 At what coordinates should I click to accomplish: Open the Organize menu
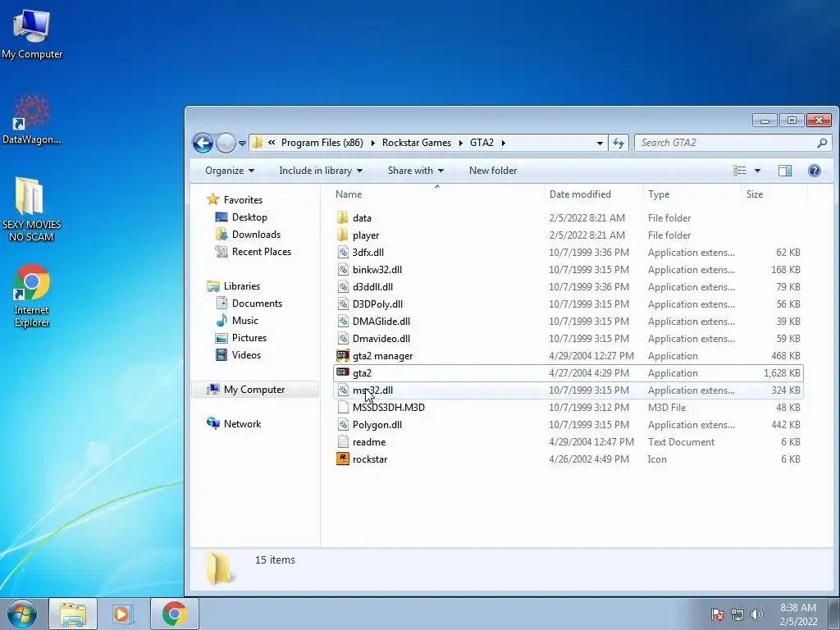coord(230,171)
